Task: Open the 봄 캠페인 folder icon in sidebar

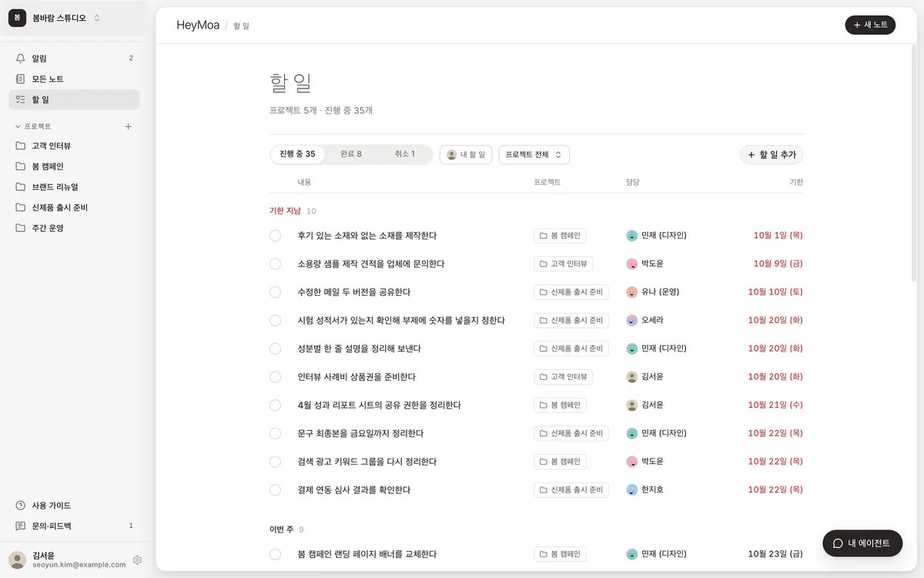Action: pos(21,166)
